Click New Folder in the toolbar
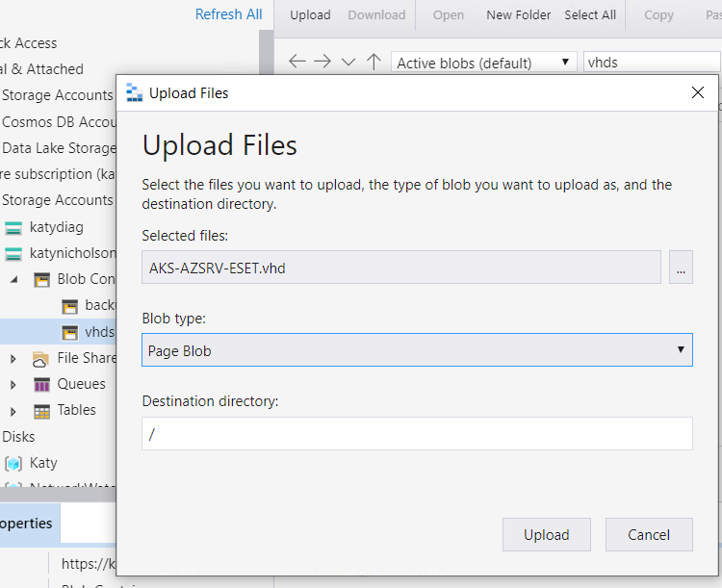 [518, 14]
